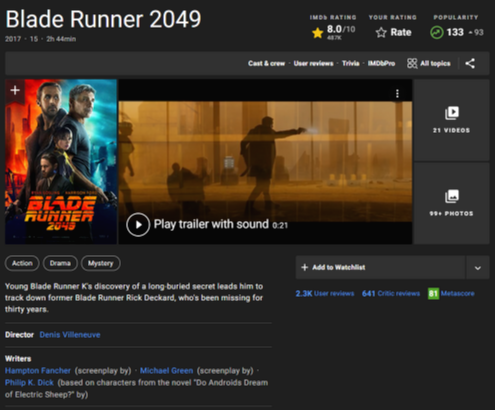Image resolution: width=495 pixels, height=410 pixels.
Task: Open All topics grid icon
Action: [412, 63]
